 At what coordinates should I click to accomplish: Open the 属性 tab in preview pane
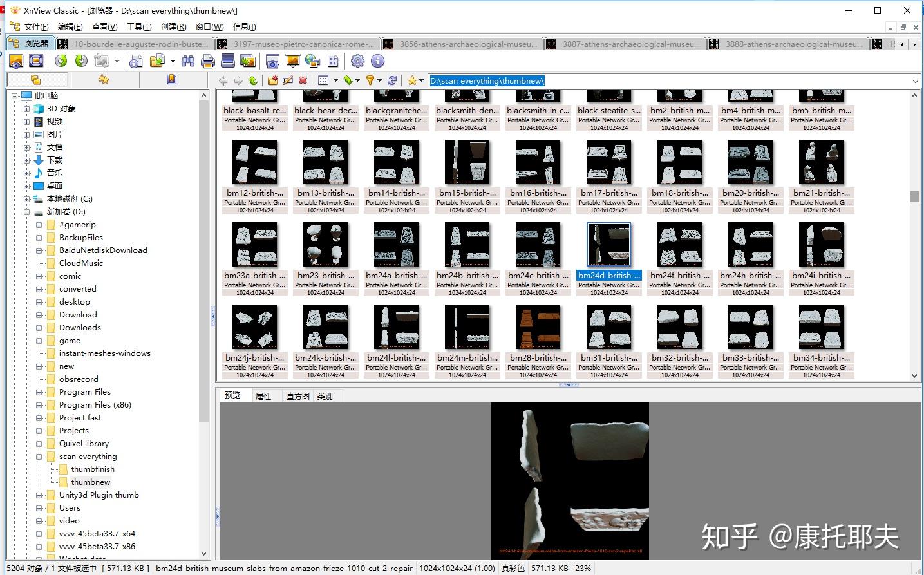[263, 396]
